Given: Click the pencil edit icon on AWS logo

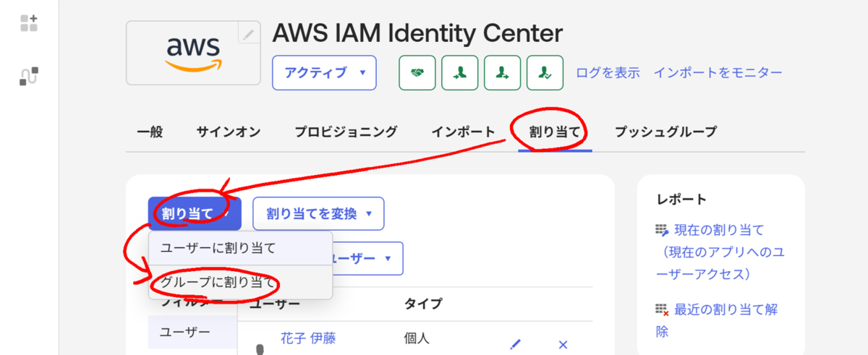Looking at the screenshot, I should [x=249, y=33].
